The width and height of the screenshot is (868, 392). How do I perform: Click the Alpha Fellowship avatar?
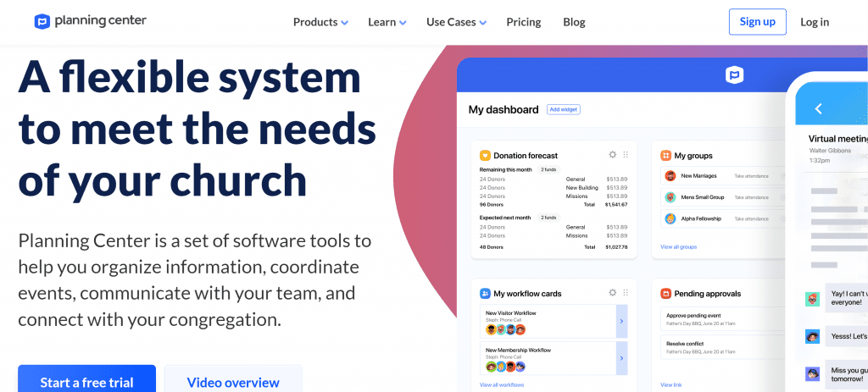tap(670, 218)
